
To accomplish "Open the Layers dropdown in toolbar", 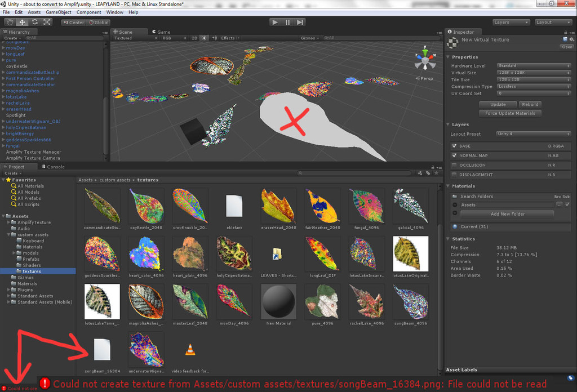I will (512, 23).
